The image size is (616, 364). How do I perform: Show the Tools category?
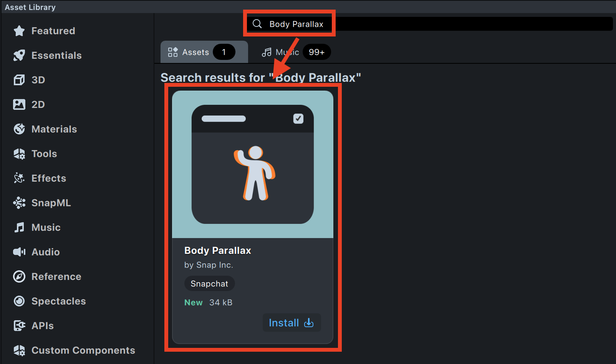[x=35, y=154]
